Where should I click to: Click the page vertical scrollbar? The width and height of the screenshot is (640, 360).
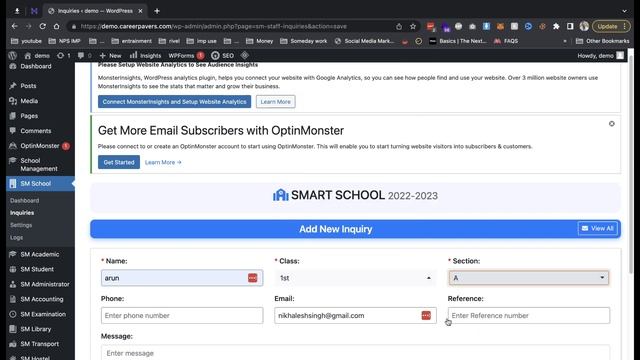point(631,165)
